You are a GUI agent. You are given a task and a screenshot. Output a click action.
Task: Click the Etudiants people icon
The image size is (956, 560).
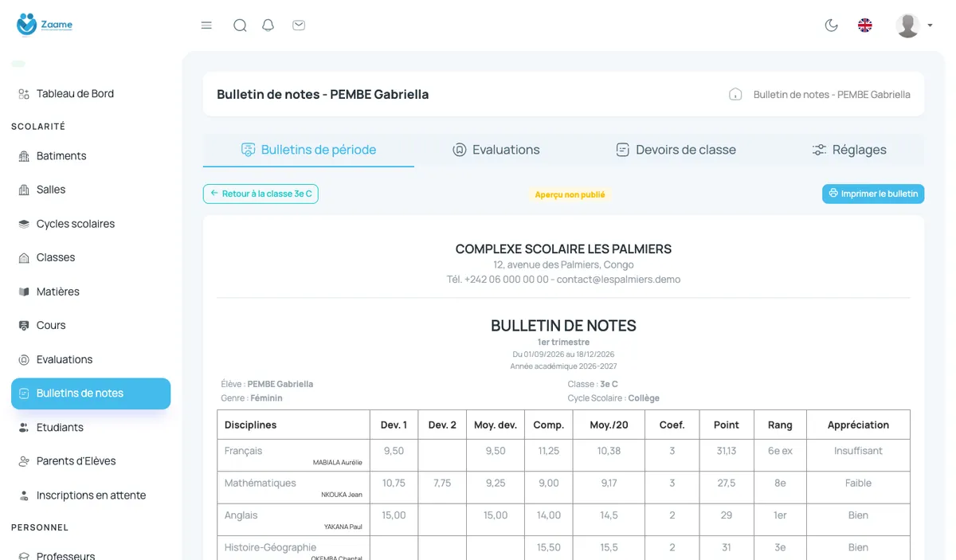(24, 428)
